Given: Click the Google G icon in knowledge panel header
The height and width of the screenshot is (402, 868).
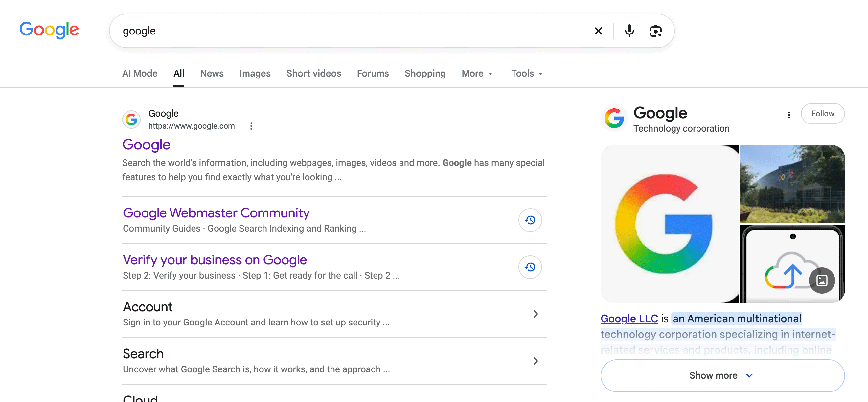Looking at the screenshot, I should click(x=614, y=118).
